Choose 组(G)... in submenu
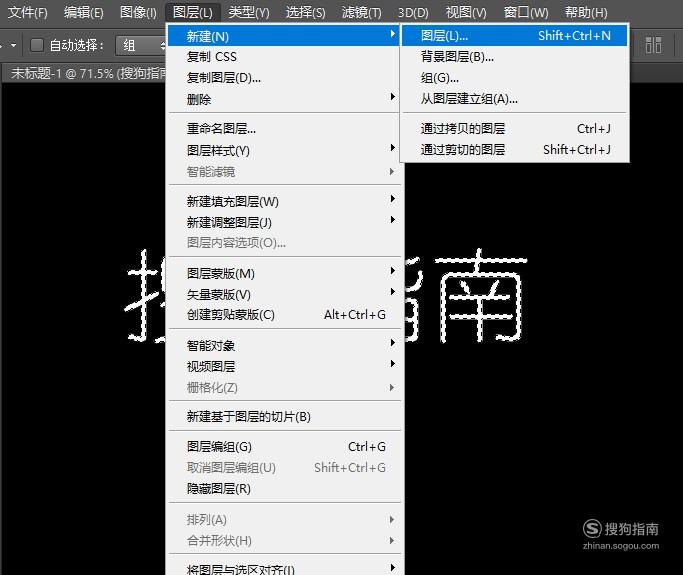The image size is (683, 575). (514, 78)
